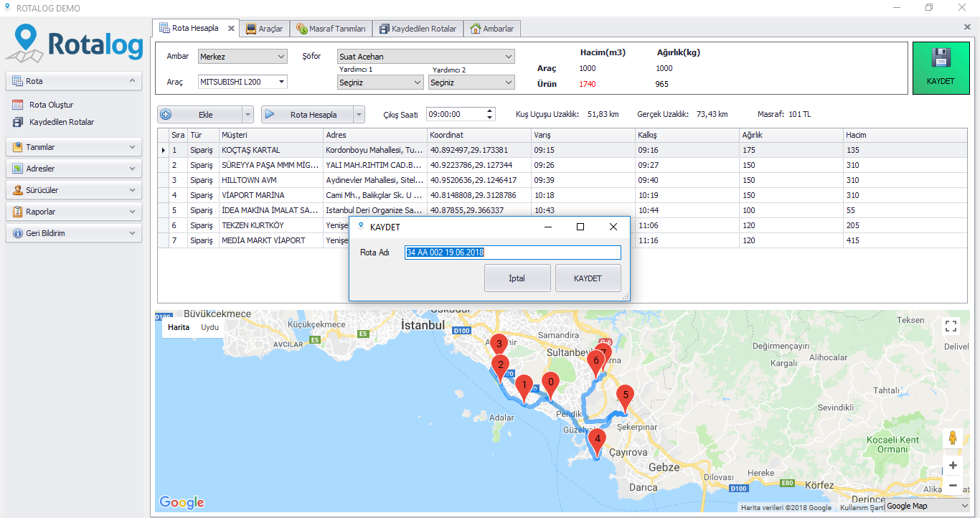Expand the Tanımlar section chevron

click(x=132, y=147)
